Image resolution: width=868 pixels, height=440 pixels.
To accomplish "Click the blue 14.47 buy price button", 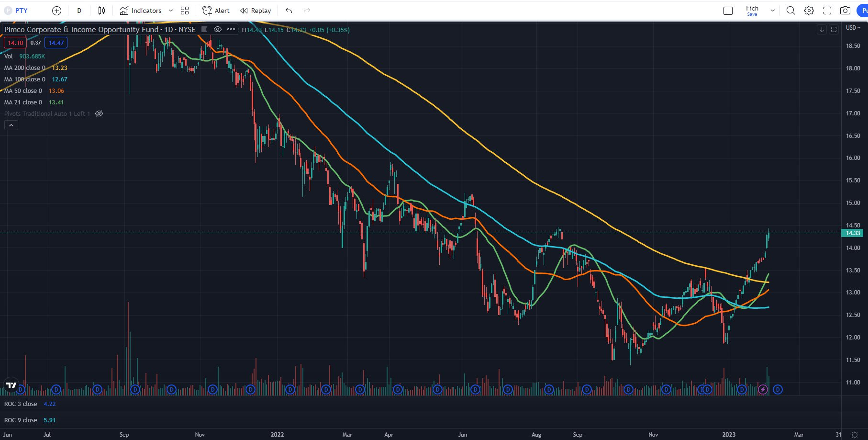I will [56, 43].
